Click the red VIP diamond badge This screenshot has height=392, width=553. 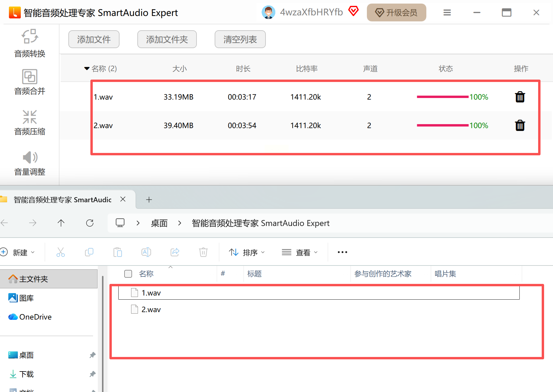[354, 11]
